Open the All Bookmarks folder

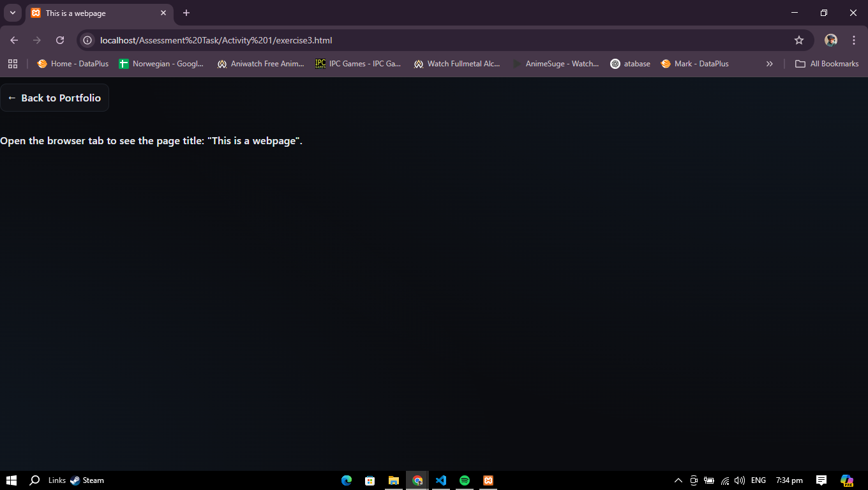pyautogui.click(x=827, y=64)
